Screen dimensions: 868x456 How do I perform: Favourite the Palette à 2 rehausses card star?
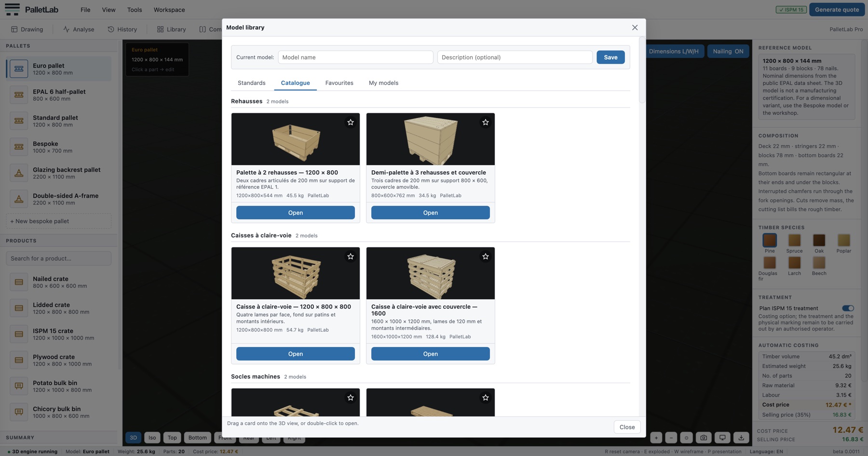351,122
